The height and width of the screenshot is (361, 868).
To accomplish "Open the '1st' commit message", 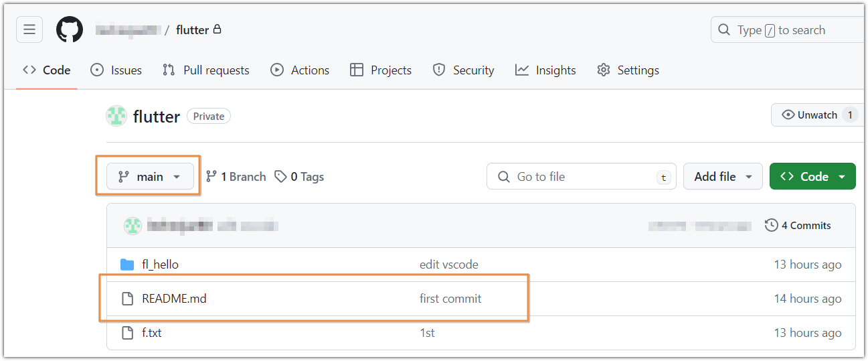I will click(x=427, y=333).
